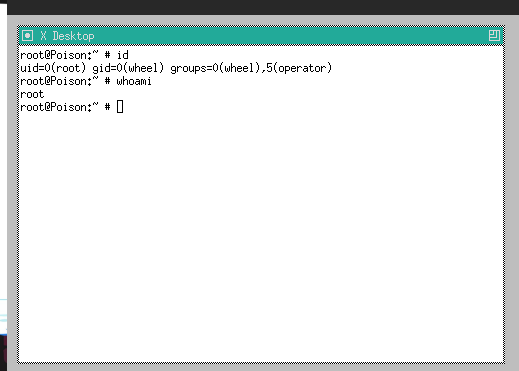This screenshot has width=519, height=371.
Task: Click the first root@Poison prompt line
Action: (74, 55)
